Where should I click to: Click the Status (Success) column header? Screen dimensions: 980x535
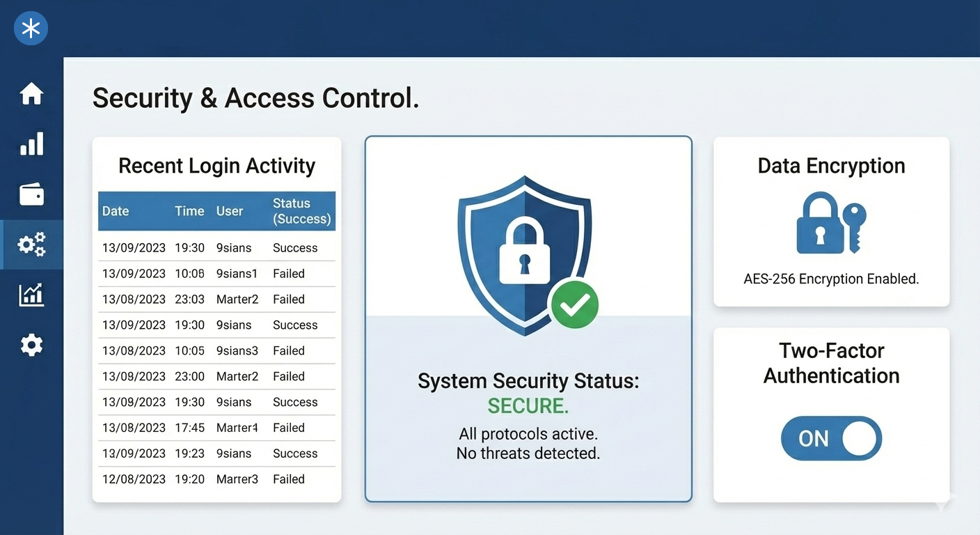pos(301,211)
